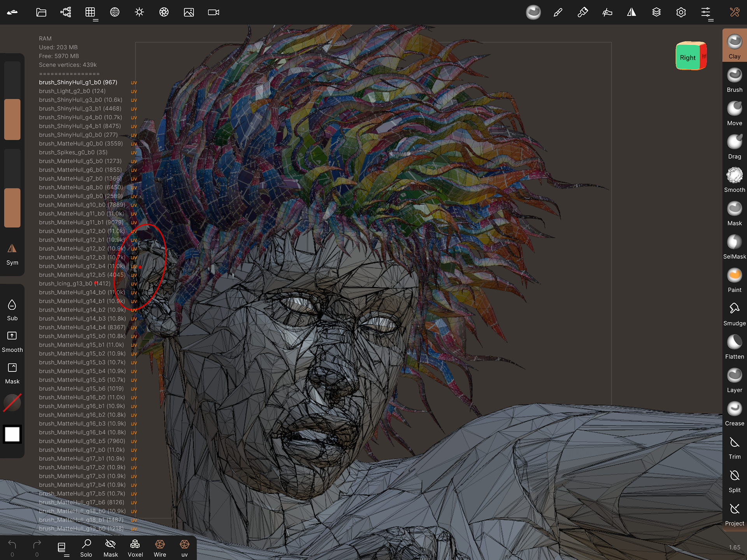This screenshot has height=560, width=747.
Task: Toggle the Wire wireframe display
Action: click(160, 548)
